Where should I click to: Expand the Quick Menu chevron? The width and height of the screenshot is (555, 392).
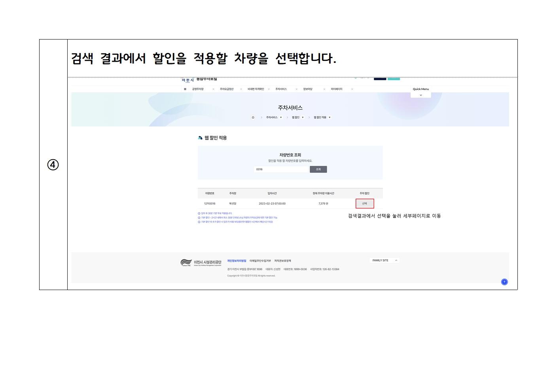tap(421, 95)
